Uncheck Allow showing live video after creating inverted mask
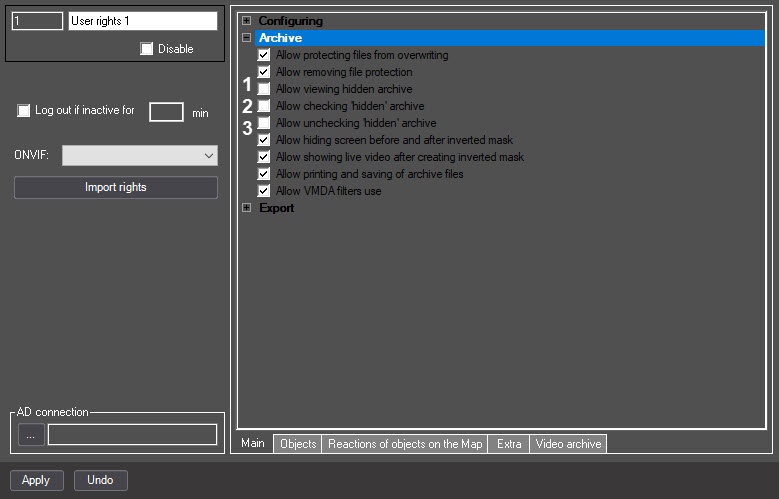The height and width of the screenshot is (499, 779). pos(264,157)
